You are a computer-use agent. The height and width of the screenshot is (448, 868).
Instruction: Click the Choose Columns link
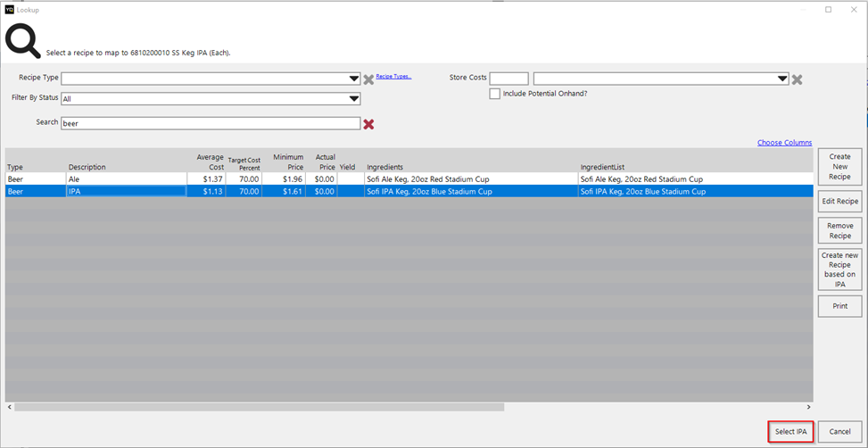click(x=784, y=142)
